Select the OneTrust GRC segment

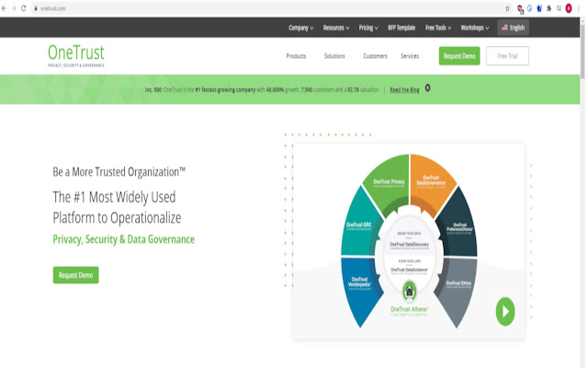click(359, 225)
